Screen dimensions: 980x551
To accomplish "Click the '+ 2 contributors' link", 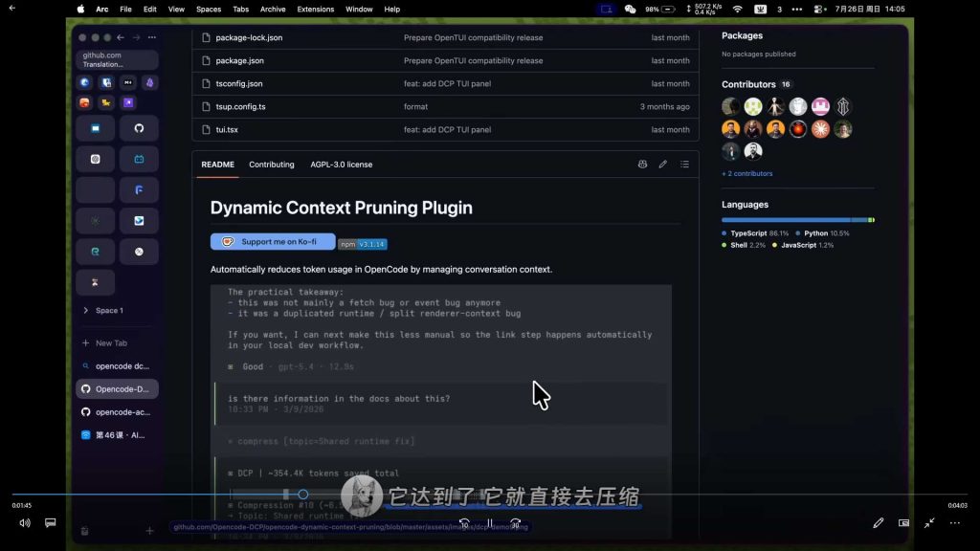I will 746,174.
